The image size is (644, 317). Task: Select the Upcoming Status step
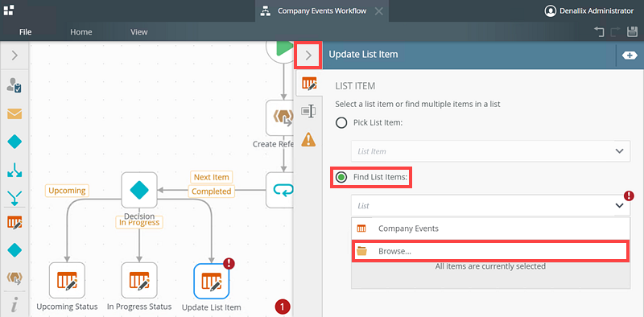[x=67, y=280]
